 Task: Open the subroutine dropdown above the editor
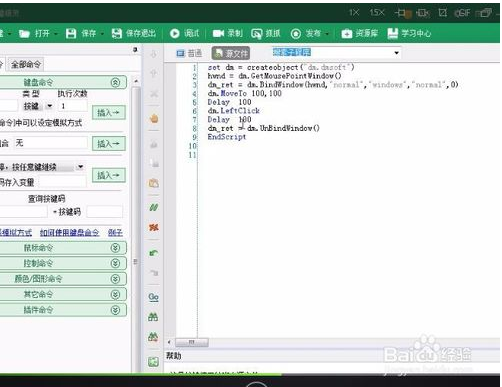[397, 53]
